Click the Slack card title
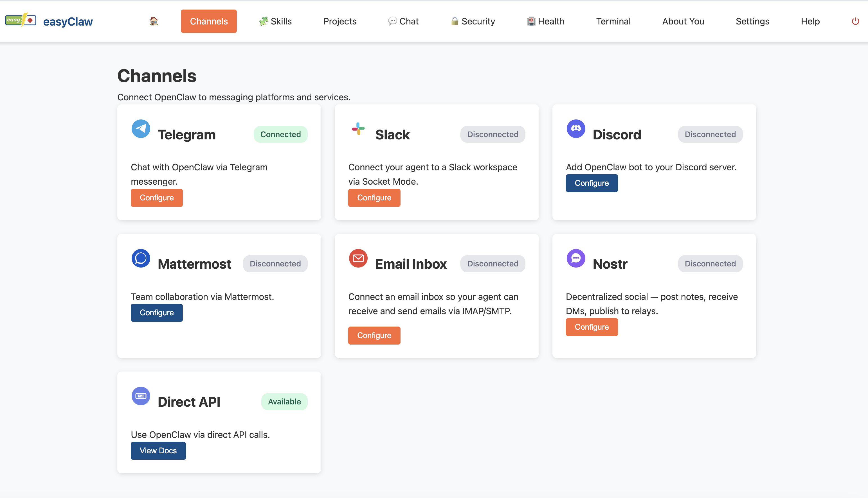This screenshot has height=498, width=868. [x=392, y=135]
